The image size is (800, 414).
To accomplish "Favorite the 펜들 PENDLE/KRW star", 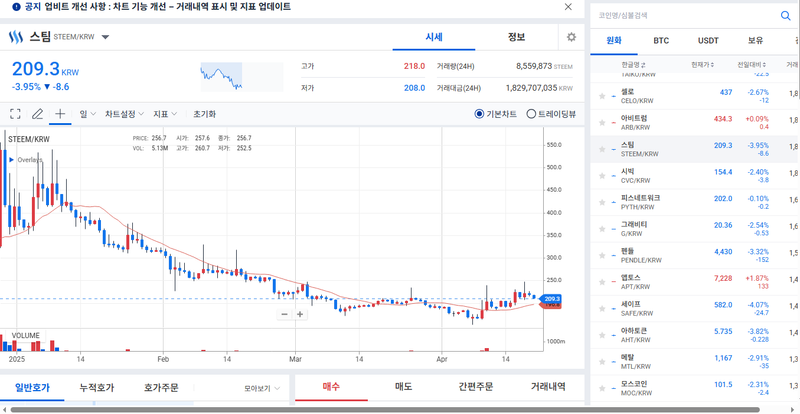I will pyautogui.click(x=602, y=256).
